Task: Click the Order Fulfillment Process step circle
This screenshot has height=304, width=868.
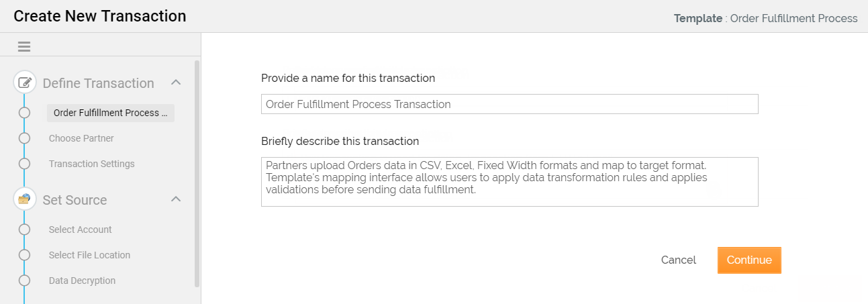Action: (x=25, y=113)
